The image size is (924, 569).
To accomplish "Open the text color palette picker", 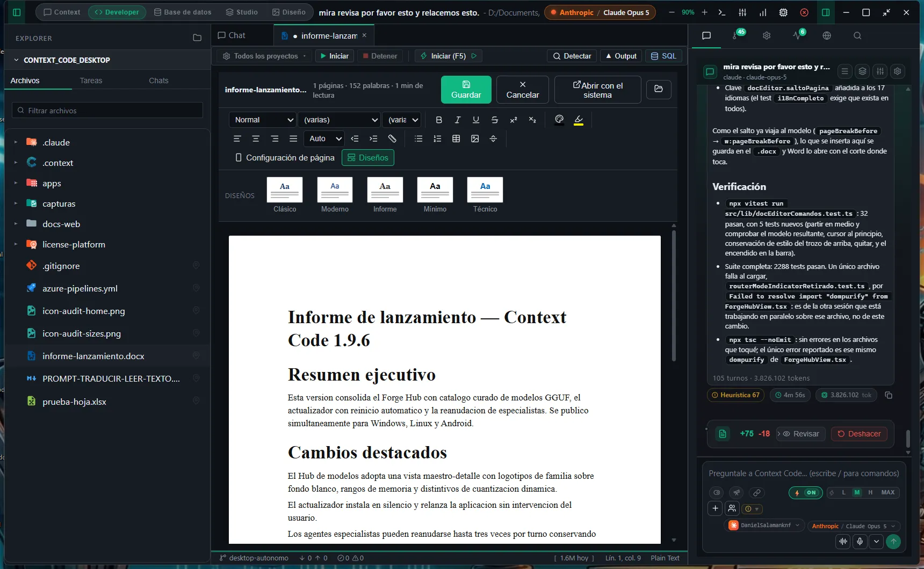I will (559, 120).
